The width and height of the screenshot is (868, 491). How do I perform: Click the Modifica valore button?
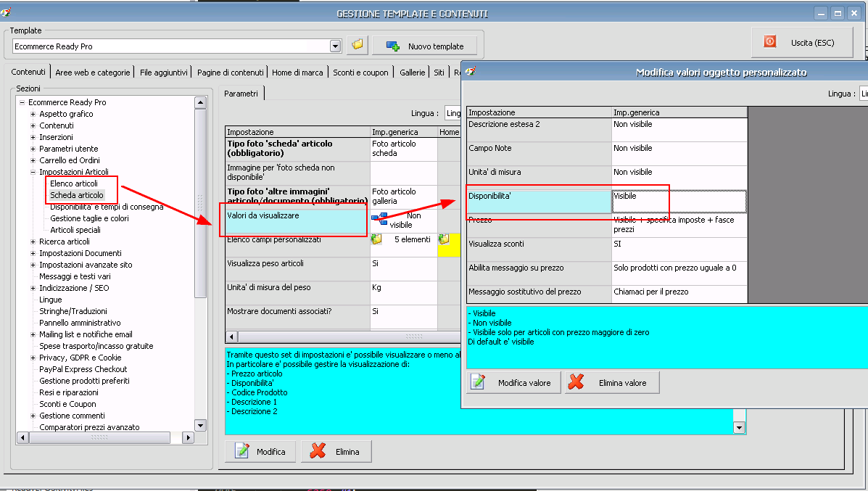(513, 382)
